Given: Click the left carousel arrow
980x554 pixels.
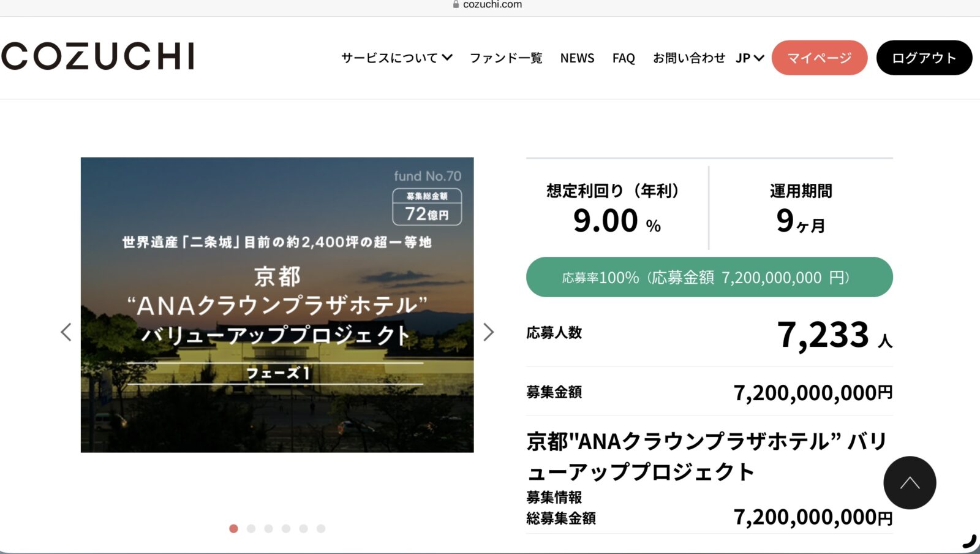Looking at the screenshot, I should pos(66,332).
